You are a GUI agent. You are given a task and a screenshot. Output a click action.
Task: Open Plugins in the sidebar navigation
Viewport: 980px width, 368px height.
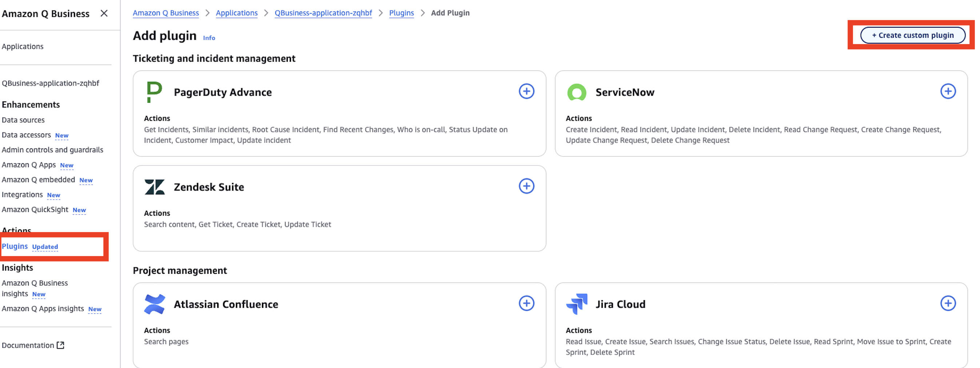(15, 246)
